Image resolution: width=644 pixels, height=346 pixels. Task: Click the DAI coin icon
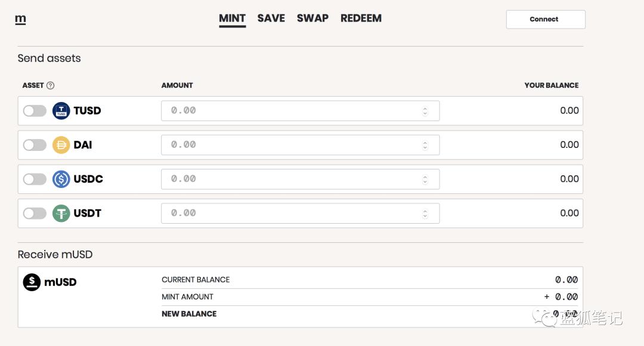61,145
